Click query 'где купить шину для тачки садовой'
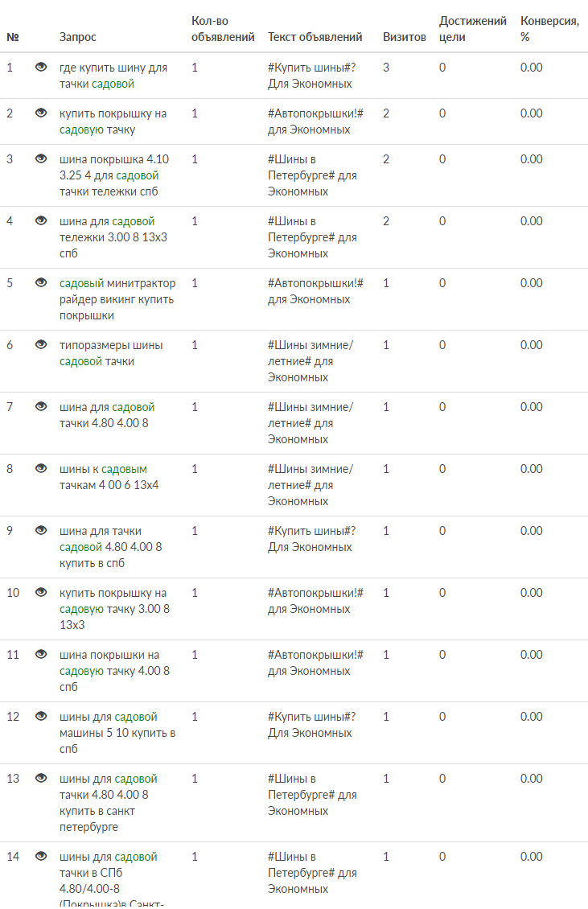Screen dimensions: 588x909 click(113, 76)
